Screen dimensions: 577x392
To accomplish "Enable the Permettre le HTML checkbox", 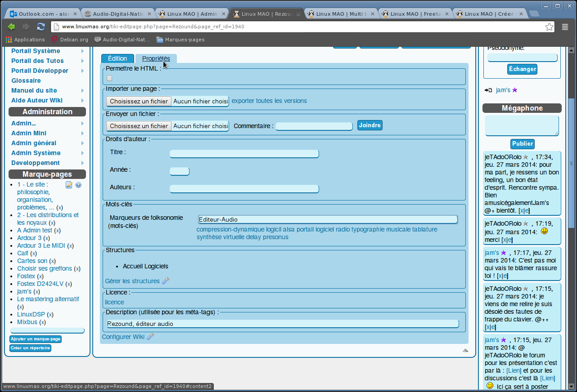I will tap(109, 78).
